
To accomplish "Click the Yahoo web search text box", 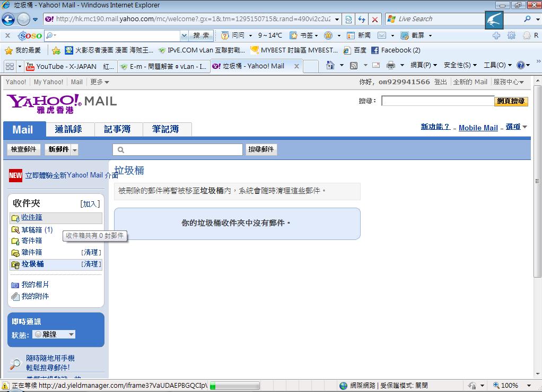I will tap(438, 101).
